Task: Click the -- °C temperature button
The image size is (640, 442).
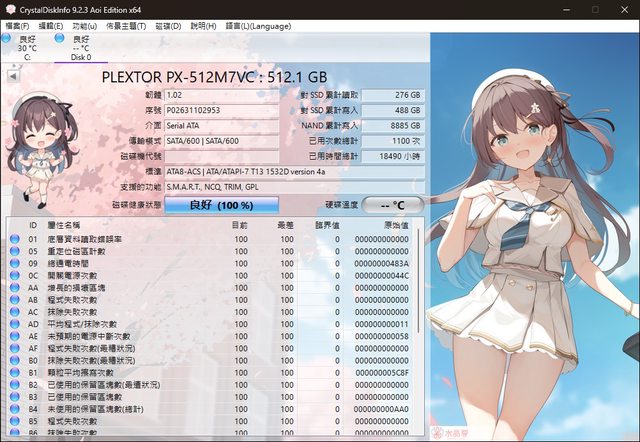Action: pyautogui.click(x=392, y=205)
